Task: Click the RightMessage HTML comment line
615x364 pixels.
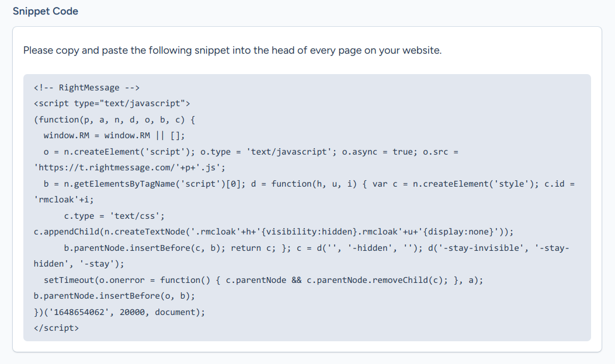Action: click(x=86, y=87)
